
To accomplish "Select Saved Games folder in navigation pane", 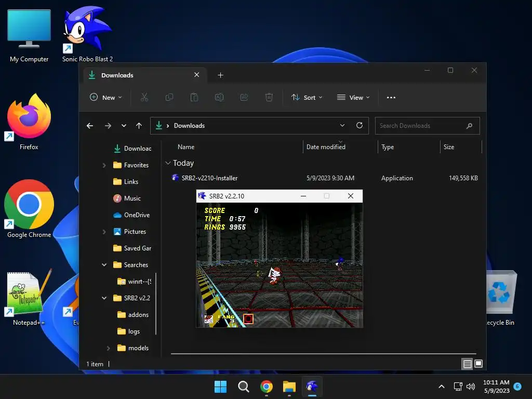I will pyautogui.click(x=131, y=248).
